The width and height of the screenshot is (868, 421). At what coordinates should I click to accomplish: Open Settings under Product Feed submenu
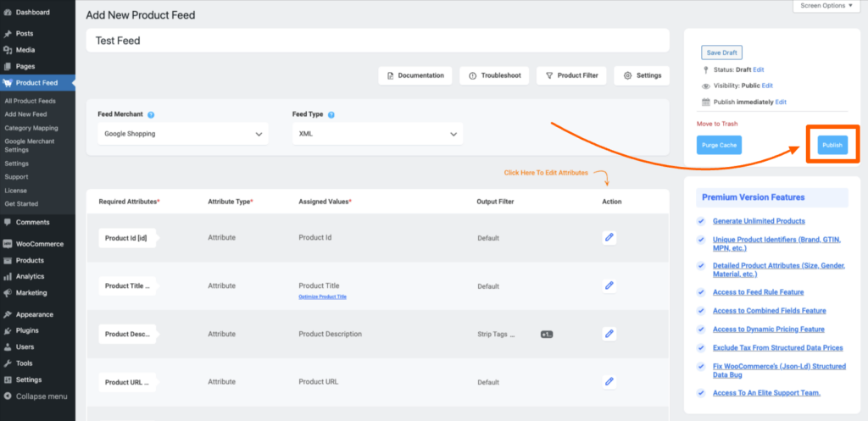(x=17, y=163)
